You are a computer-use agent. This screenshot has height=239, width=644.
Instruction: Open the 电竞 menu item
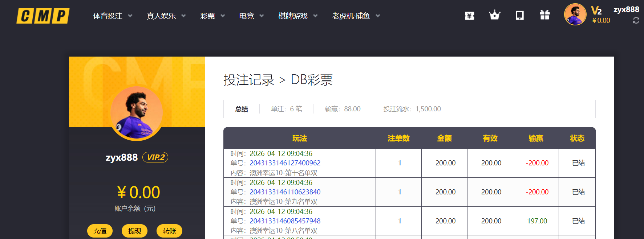[x=251, y=16]
